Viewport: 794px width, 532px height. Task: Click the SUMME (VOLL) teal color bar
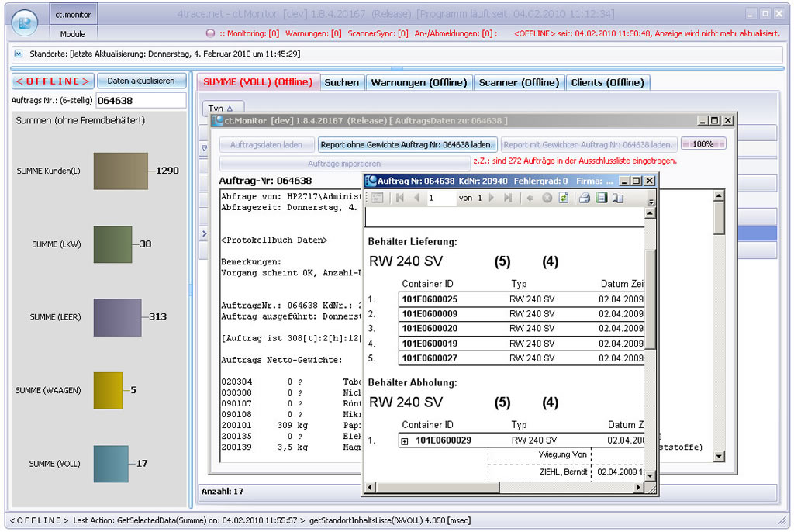[x=110, y=464]
